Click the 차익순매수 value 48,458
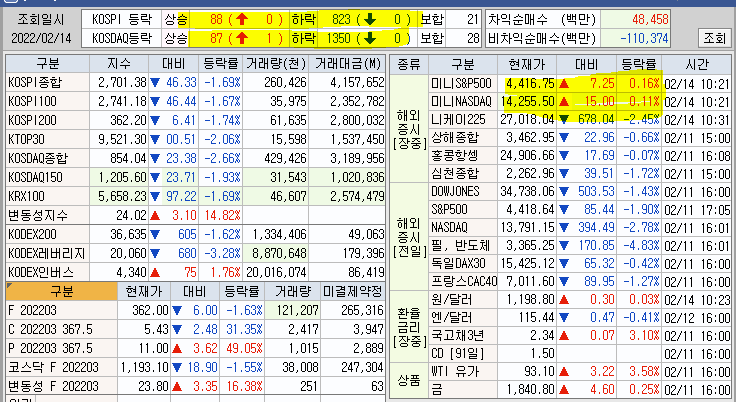Screen dimensions: 736x402 click(x=650, y=19)
